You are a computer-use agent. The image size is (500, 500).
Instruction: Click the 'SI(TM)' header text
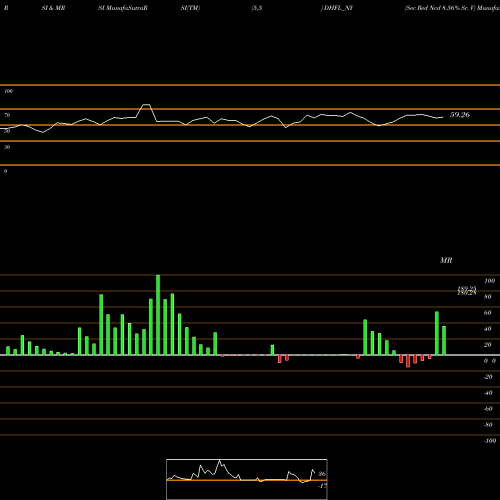pyautogui.click(x=190, y=8)
